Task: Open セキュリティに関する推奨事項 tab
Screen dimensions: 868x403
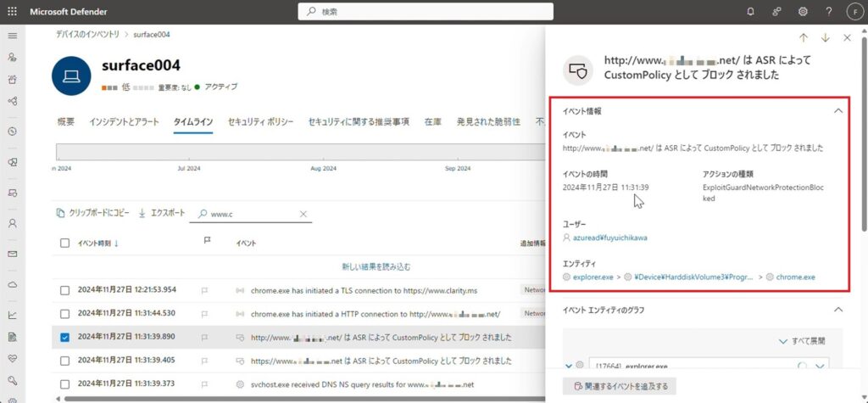Action: point(359,122)
